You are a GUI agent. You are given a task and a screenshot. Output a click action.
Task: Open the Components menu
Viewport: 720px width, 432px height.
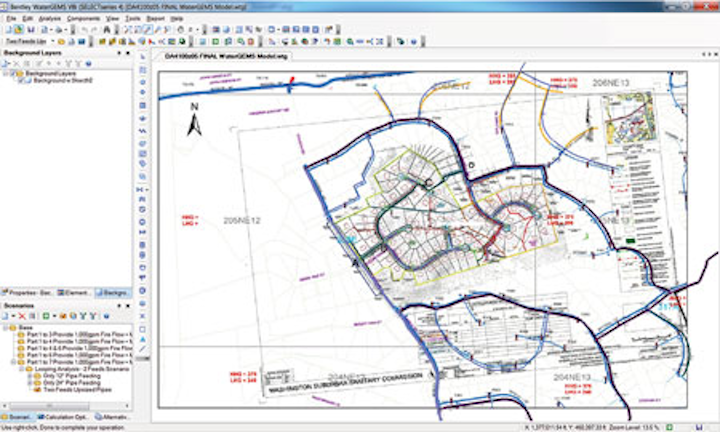click(83, 18)
